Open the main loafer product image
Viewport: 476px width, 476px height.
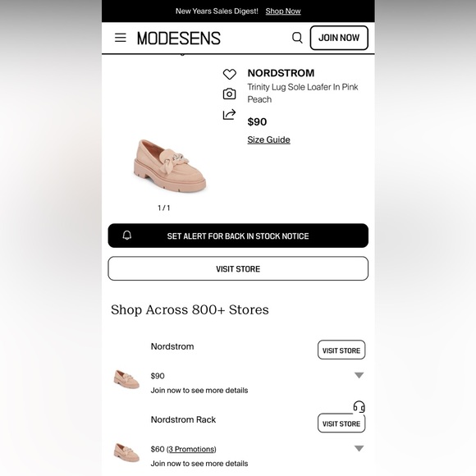pyautogui.click(x=170, y=166)
